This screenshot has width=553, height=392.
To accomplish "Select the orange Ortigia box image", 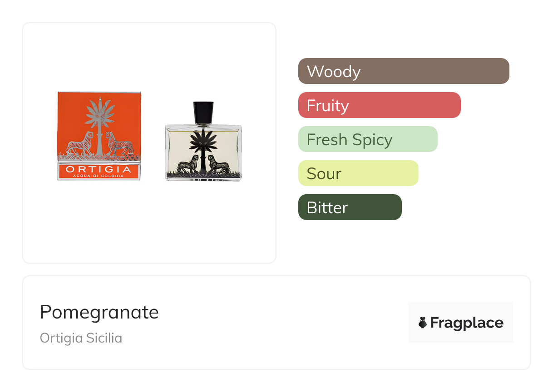I will tap(99, 136).
